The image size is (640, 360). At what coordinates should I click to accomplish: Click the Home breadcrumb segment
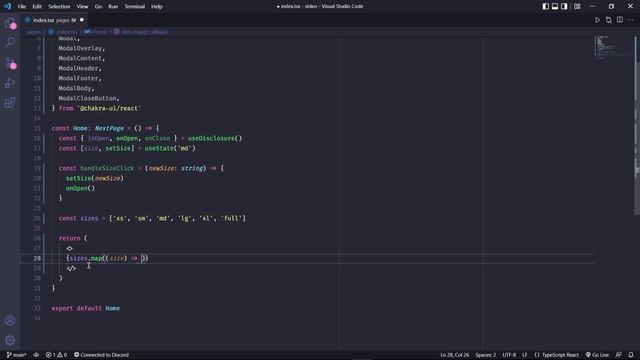(x=96, y=31)
